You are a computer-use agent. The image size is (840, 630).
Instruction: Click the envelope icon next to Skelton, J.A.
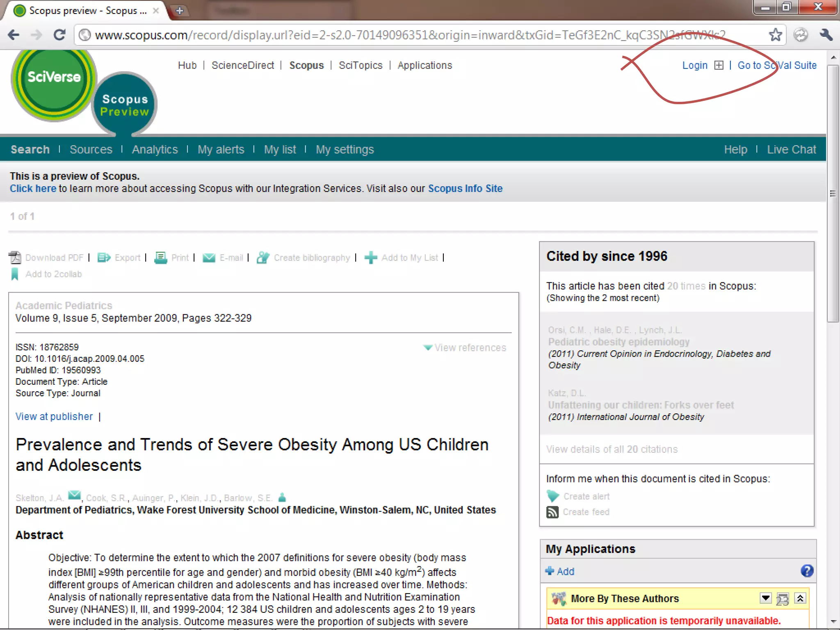click(x=74, y=495)
